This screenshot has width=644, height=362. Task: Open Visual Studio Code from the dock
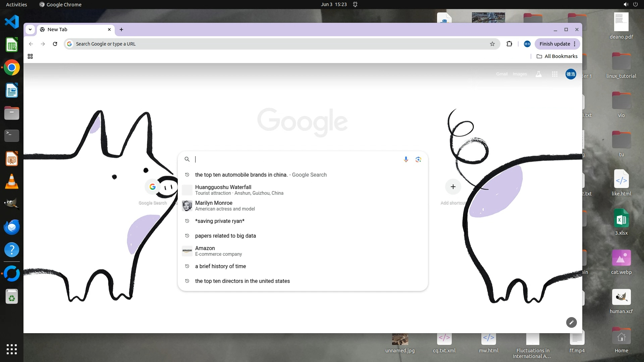coord(12,22)
